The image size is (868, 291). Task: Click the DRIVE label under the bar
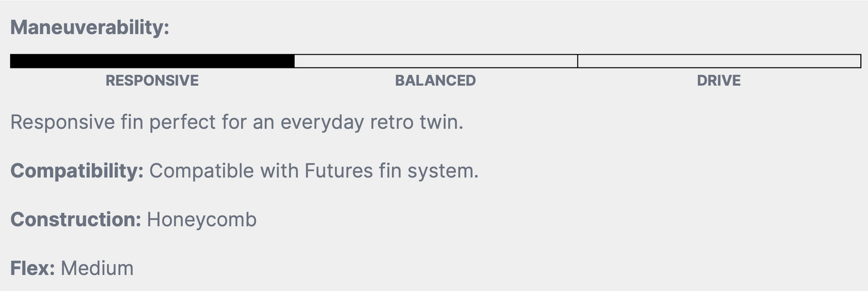pos(719,81)
